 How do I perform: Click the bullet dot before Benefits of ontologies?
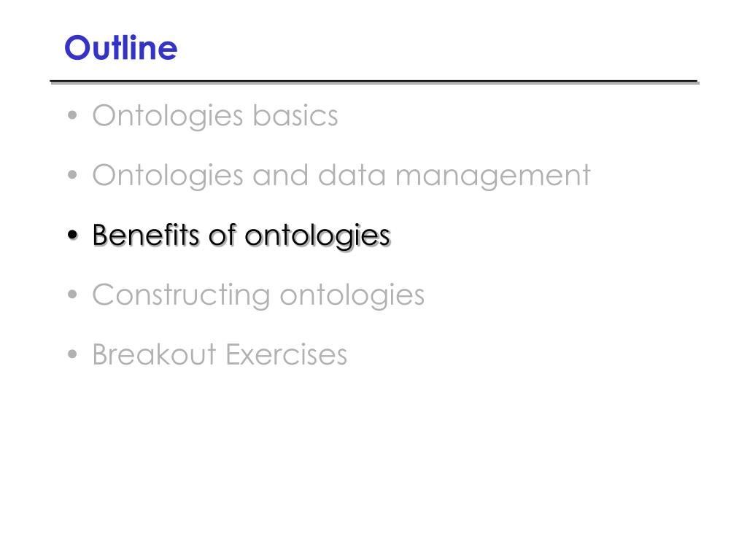point(72,235)
